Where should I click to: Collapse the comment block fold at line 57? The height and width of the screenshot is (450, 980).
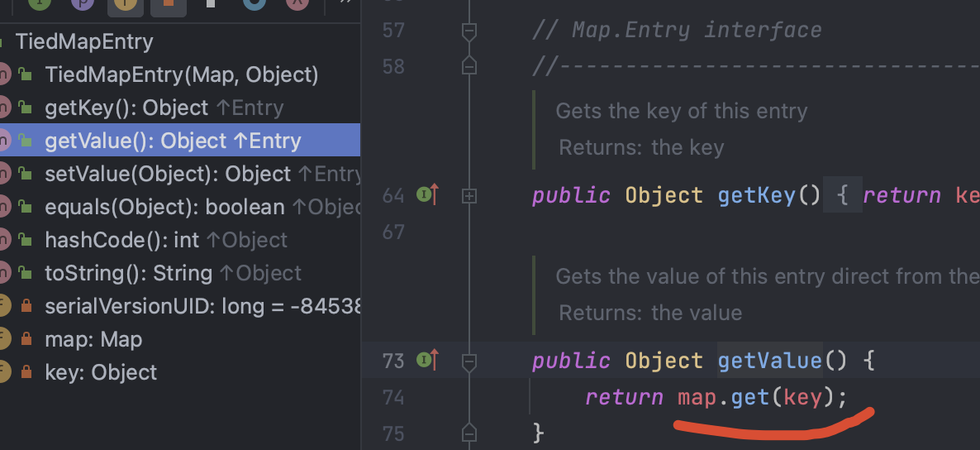pos(469,31)
